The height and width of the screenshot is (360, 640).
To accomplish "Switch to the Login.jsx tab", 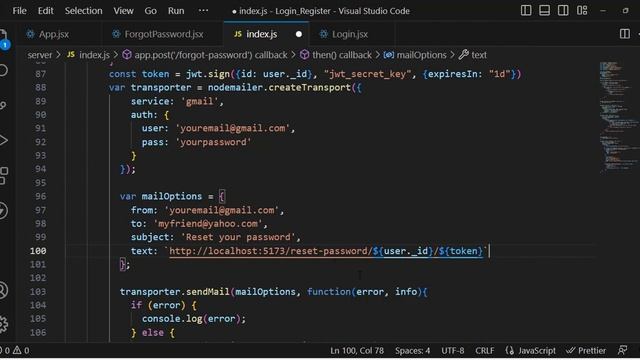I will pyautogui.click(x=349, y=34).
